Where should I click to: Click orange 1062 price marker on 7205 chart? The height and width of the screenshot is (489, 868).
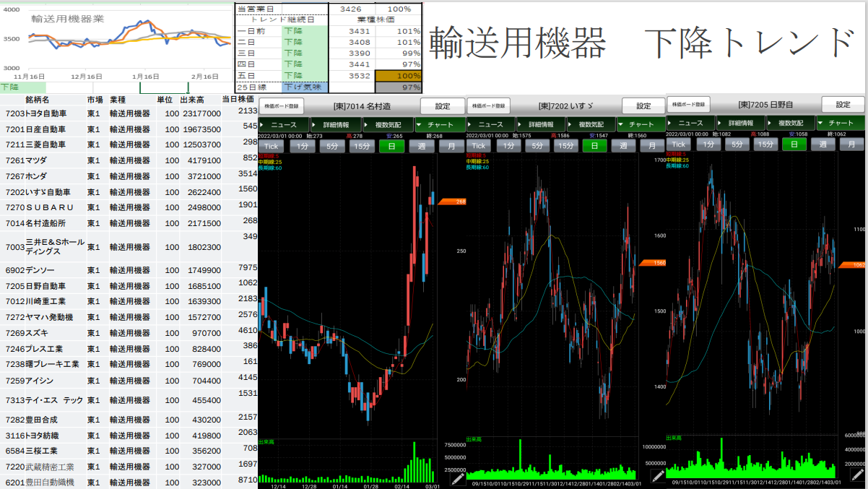click(x=854, y=265)
